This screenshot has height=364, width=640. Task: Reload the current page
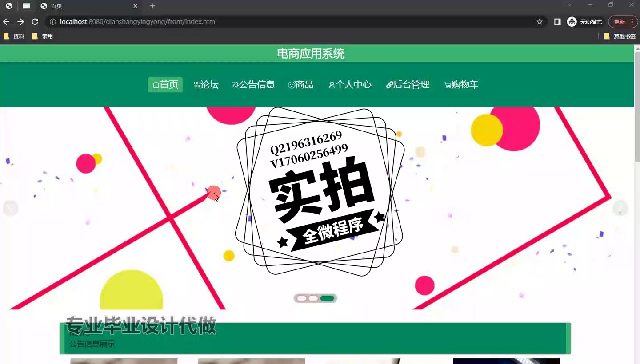tap(35, 22)
